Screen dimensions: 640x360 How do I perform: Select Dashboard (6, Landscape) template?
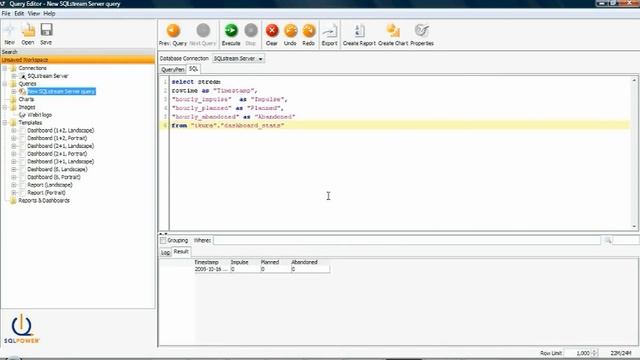(57, 169)
